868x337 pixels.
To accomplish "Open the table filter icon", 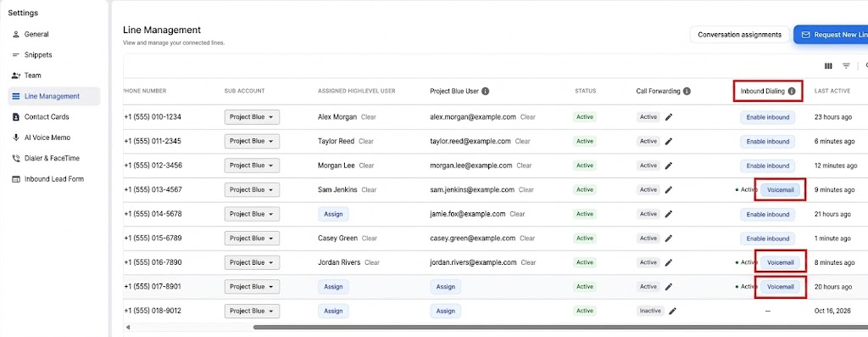I will click(x=846, y=66).
